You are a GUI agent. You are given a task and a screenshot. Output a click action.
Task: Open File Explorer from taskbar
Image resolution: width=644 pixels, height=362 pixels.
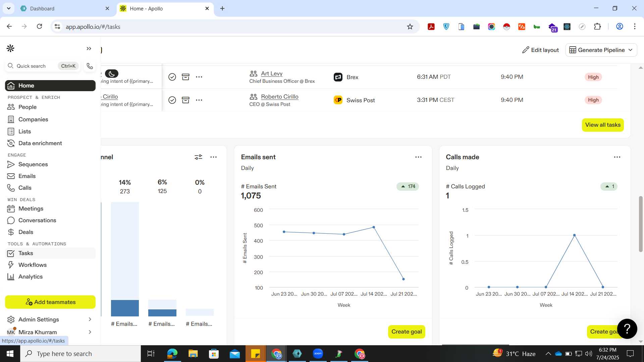tap(193, 354)
